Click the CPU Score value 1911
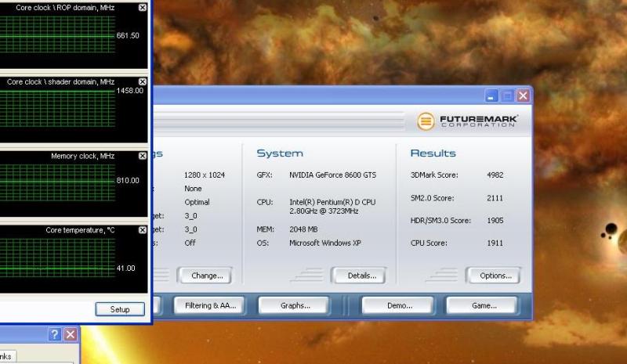Image resolution: width=627 pixels, height=364 pixels. (x=495, y=243)
